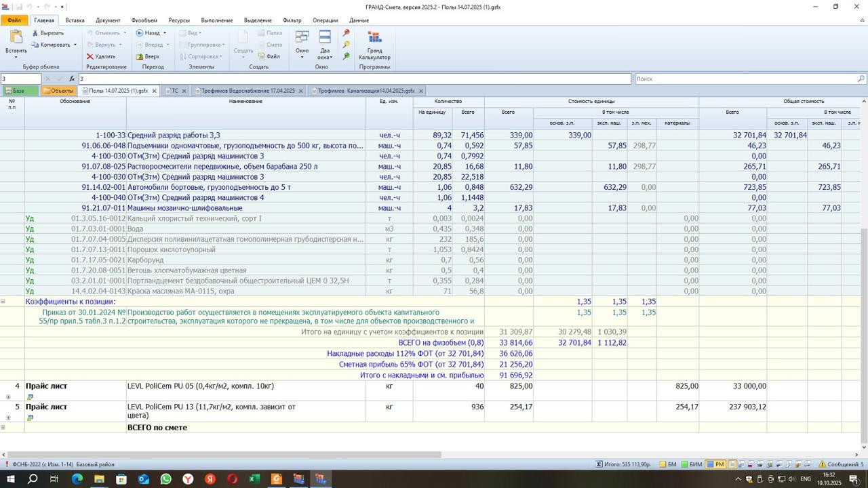
Task: Click the Вырезать scissors button
Action: pyautogui.click(x=47, y=33)
